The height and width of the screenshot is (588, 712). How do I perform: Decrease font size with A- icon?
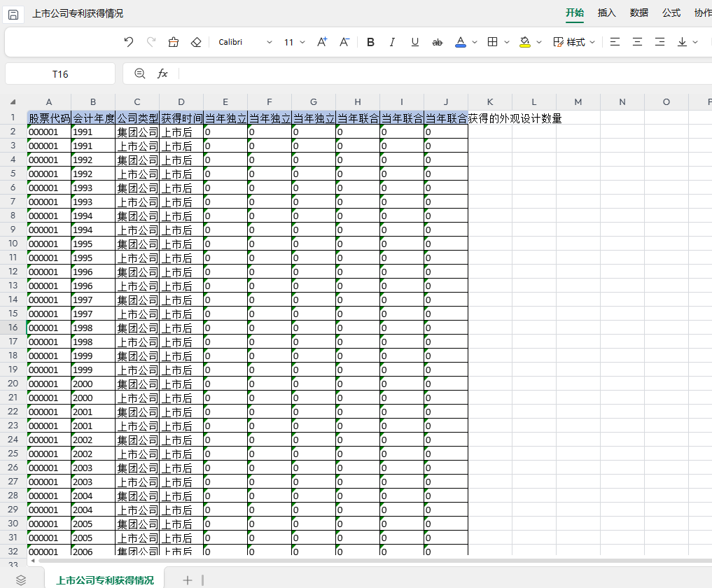click(344, 42)
